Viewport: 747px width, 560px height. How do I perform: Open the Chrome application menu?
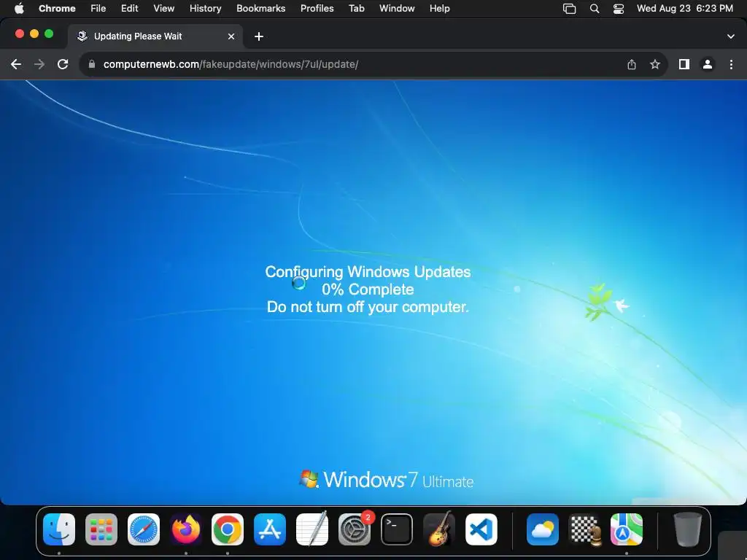coord(57,8)
